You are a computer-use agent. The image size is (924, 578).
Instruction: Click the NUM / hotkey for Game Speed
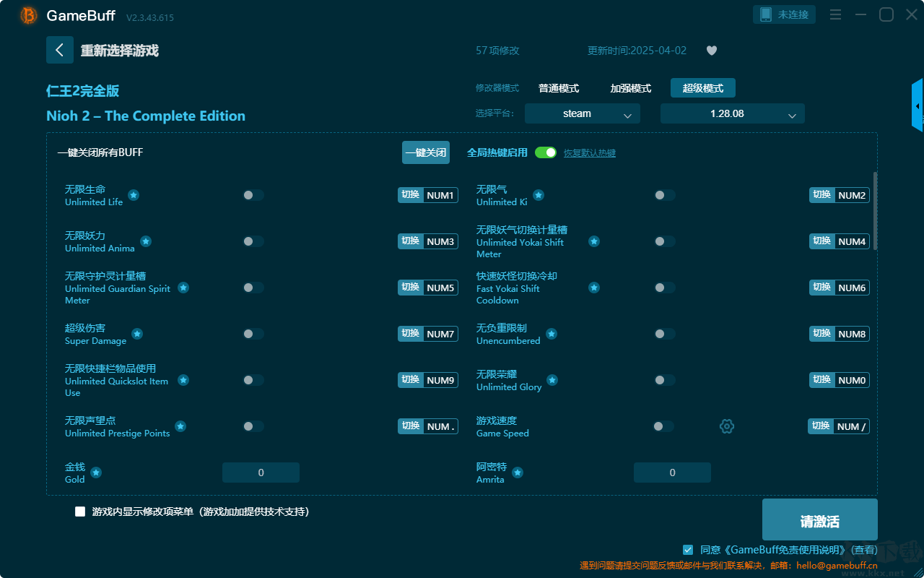[x=839, y=426]
